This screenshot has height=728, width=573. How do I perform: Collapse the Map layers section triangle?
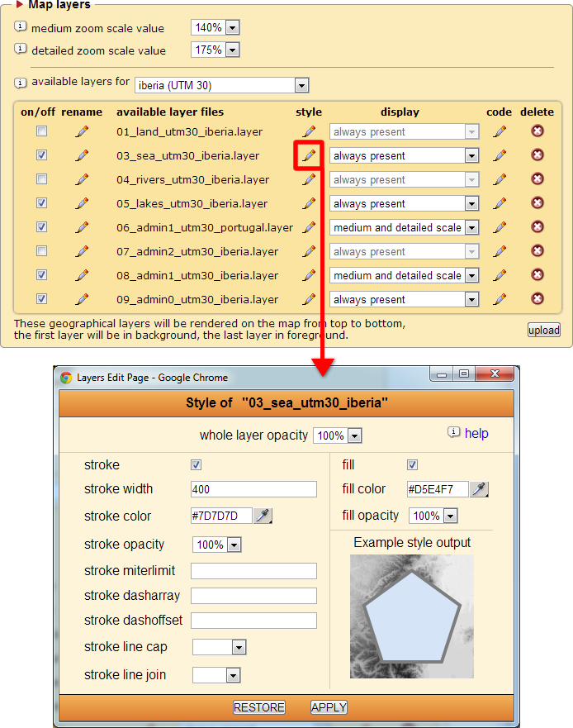click(x=19, y=5)
